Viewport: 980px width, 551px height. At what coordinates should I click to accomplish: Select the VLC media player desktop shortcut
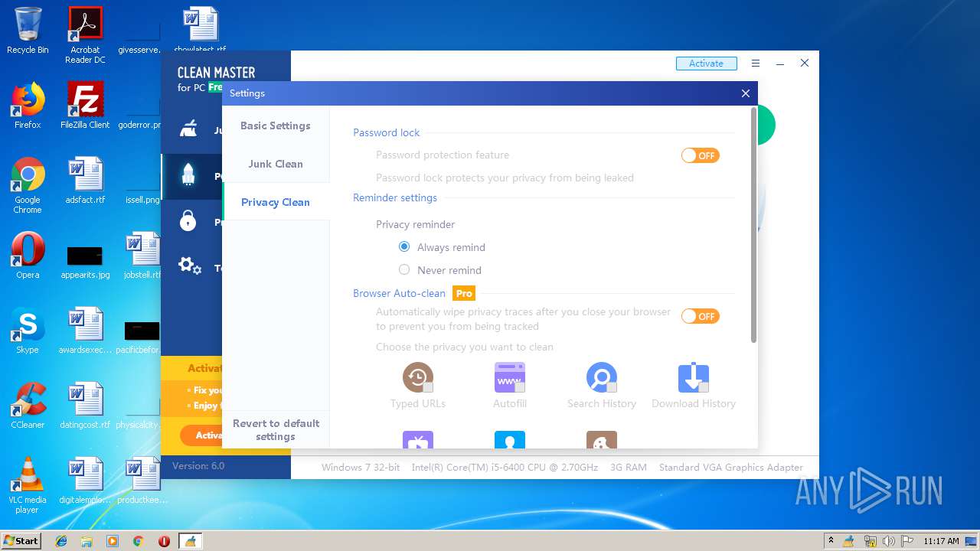click(28, 485)
